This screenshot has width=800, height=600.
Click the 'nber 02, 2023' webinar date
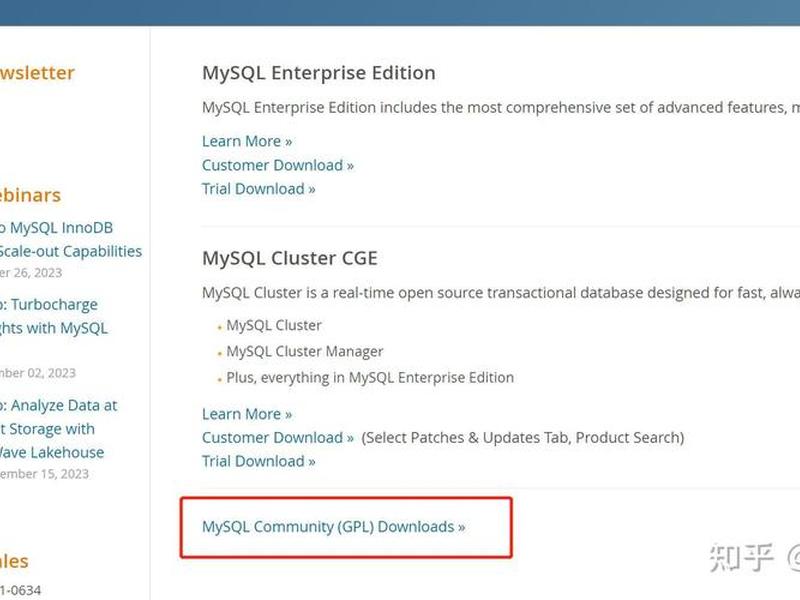coord(38,373)
